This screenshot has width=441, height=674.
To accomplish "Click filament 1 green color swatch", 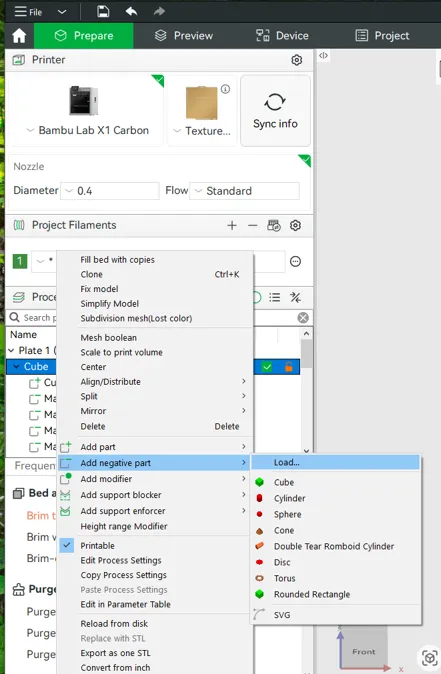I will click(x=20, y=261).
